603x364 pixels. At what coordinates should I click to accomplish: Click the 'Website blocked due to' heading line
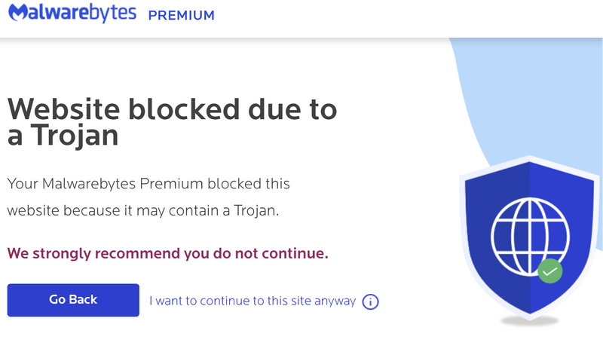point(172,109)
